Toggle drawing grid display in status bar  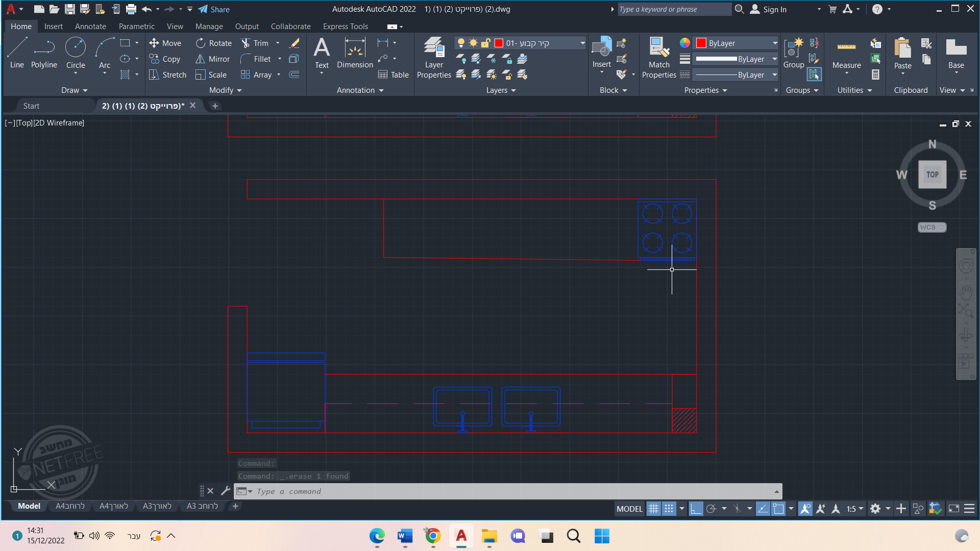pos(653,509)
